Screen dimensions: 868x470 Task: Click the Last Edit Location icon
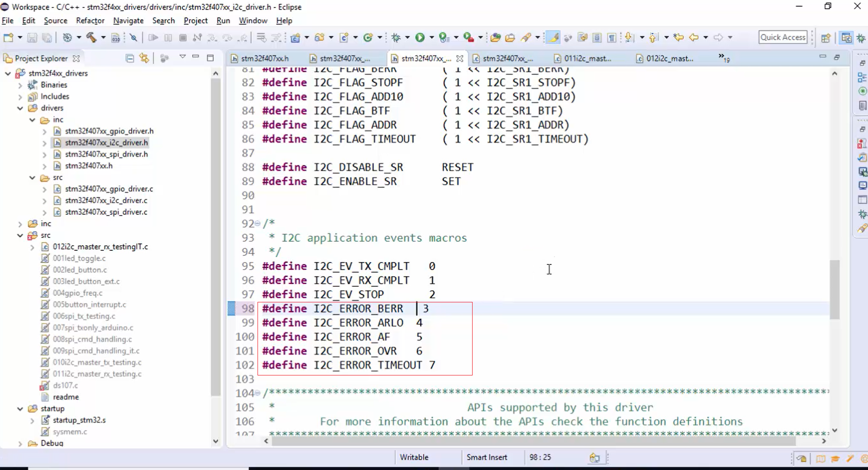coord(678,37)
